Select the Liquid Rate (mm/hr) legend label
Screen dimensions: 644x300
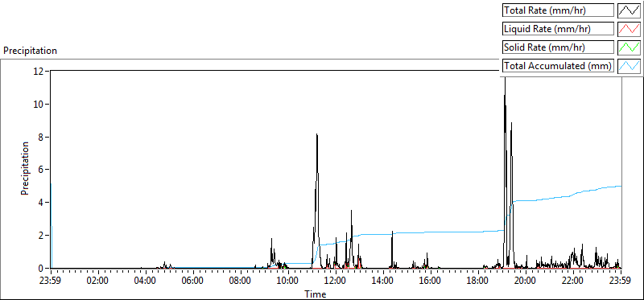[x=558, y=29]
